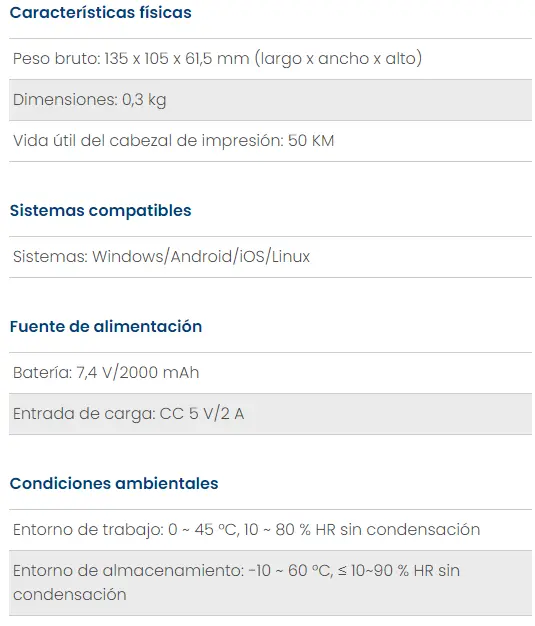Click the Condiciones ambientales heading
This screenshot has width=535, height=626.
click(114, 483)
